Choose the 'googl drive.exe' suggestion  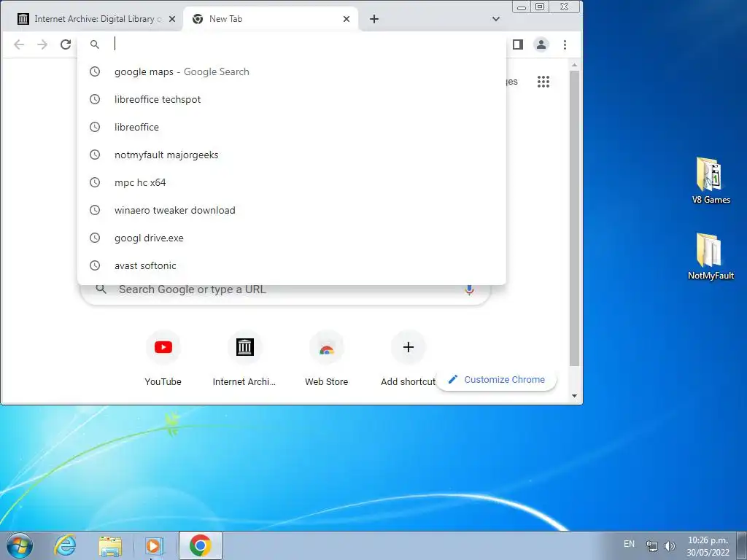point(292,238)
